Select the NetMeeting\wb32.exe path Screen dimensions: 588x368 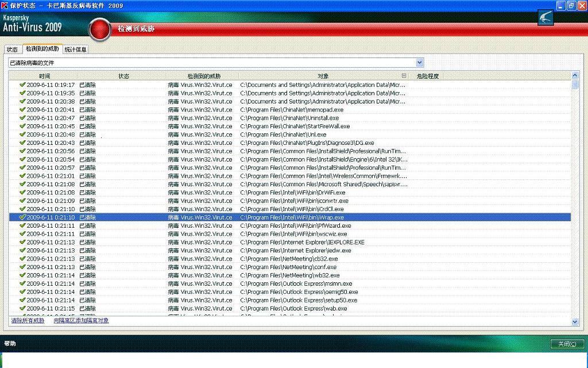[290, 275]
